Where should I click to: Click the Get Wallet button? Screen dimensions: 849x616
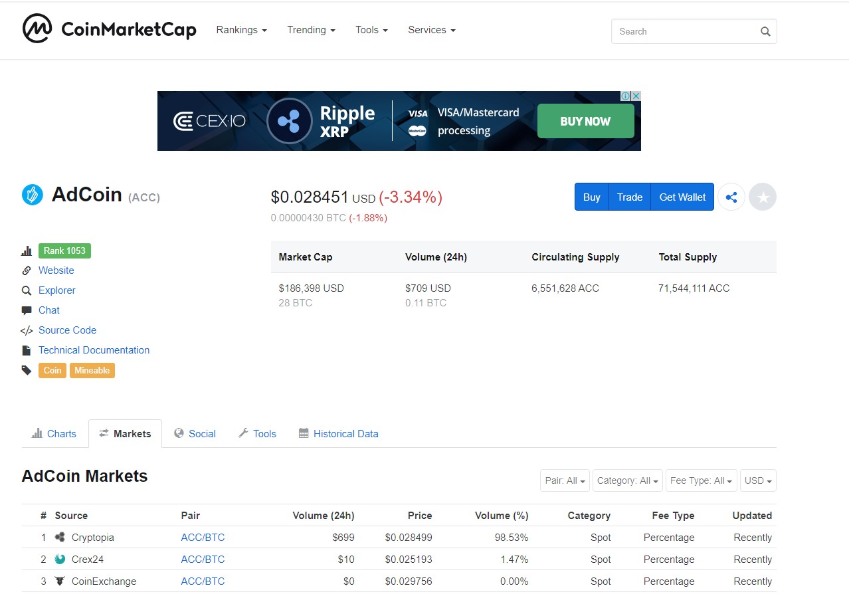click(682, 197)
